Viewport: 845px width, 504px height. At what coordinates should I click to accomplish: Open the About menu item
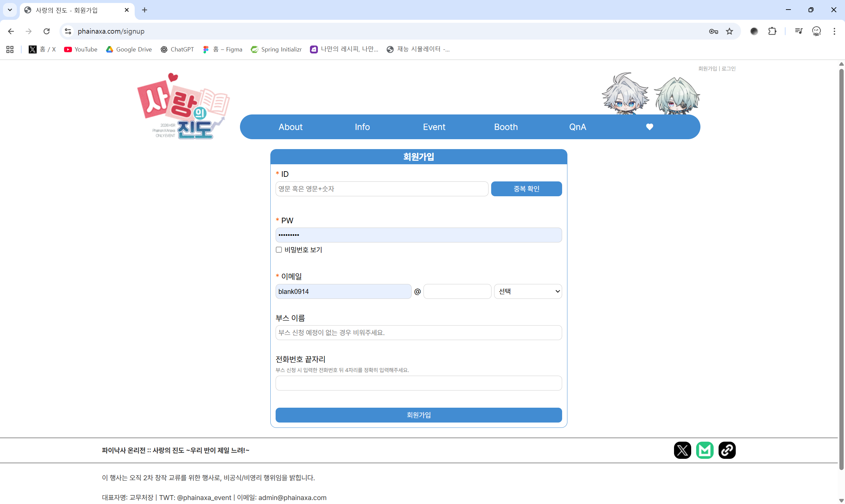[290, 127]
